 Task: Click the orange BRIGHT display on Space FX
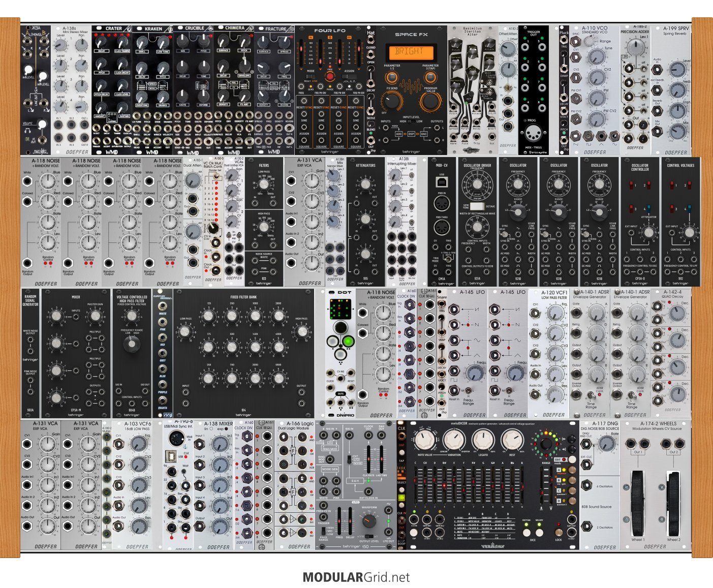tap(412, 52)
